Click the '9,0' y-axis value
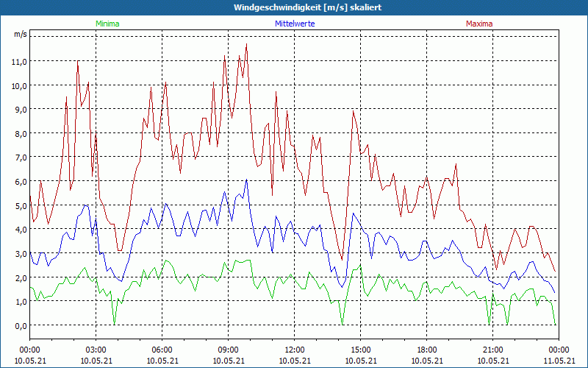Image resolution: width=588 pixels, height=368 pixels. tap(21, 110)
